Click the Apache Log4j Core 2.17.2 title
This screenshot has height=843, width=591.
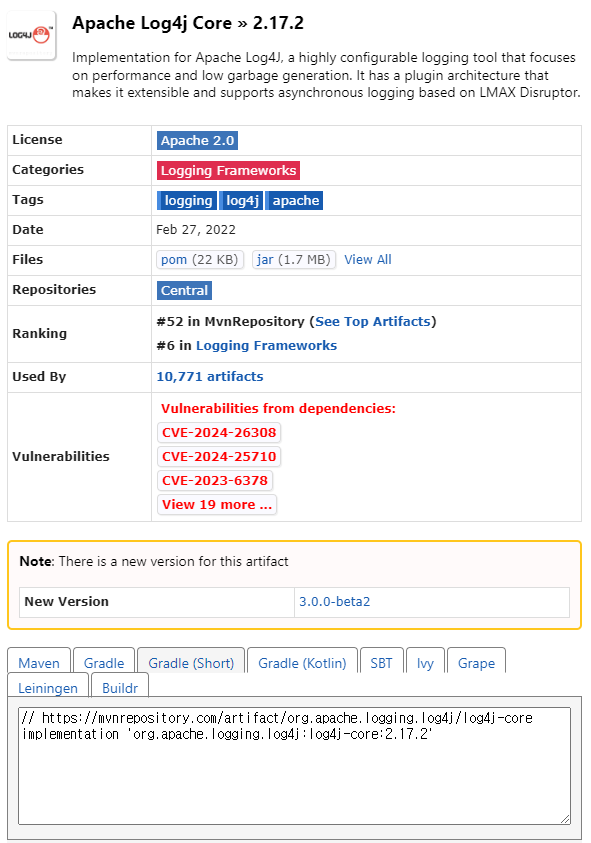pyautogui.click(x=188, y=23)
